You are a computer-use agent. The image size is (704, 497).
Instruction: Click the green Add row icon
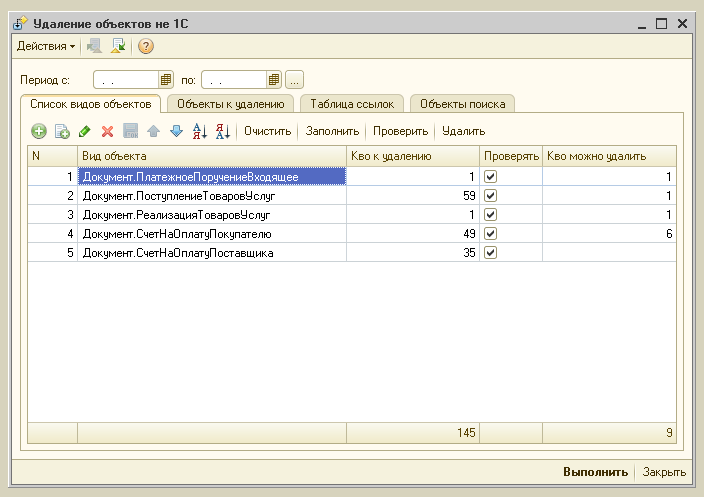39,131
